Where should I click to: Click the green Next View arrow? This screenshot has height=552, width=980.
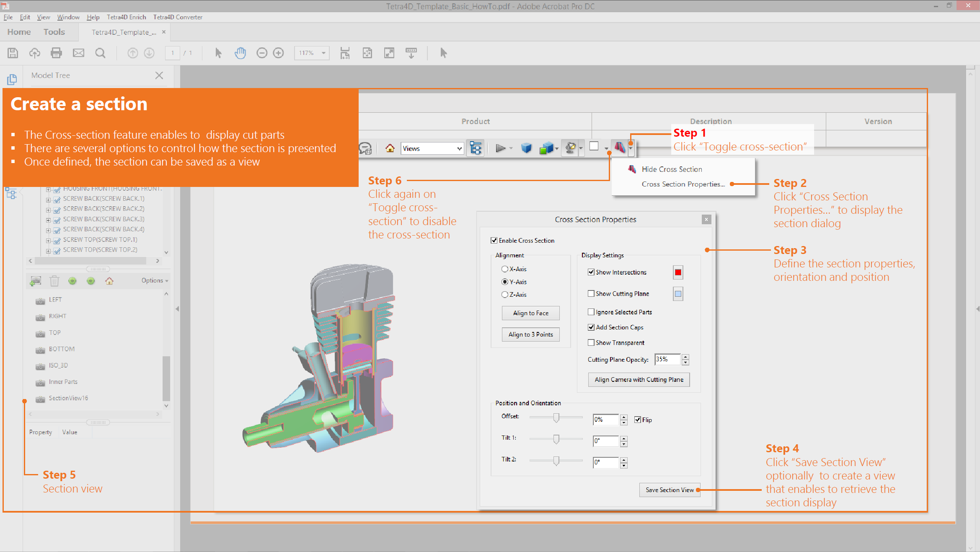(x=91, y=281)
